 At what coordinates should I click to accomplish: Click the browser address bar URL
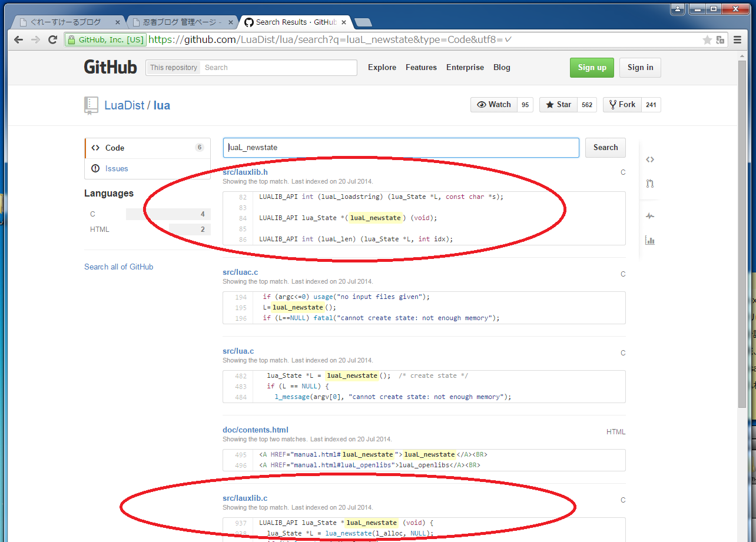point(330,40)
